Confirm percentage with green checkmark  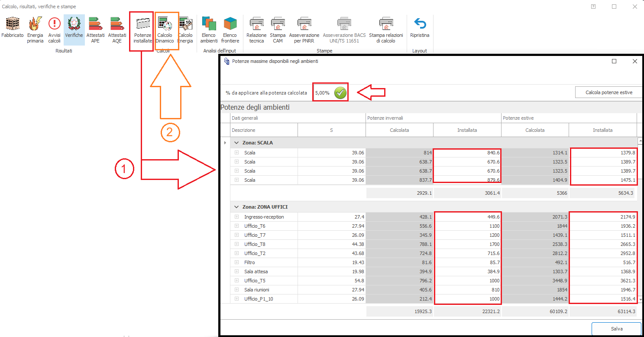coord(341,93)
